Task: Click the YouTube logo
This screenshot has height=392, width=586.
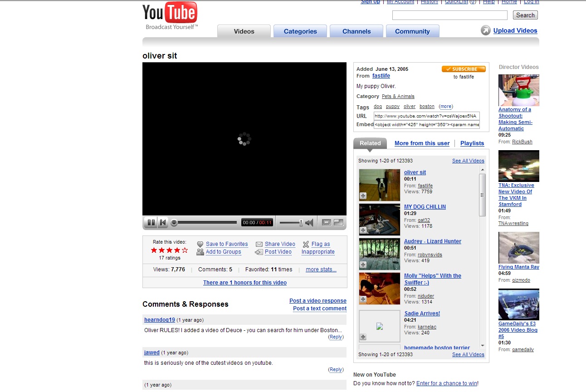Action: point(170,15)
